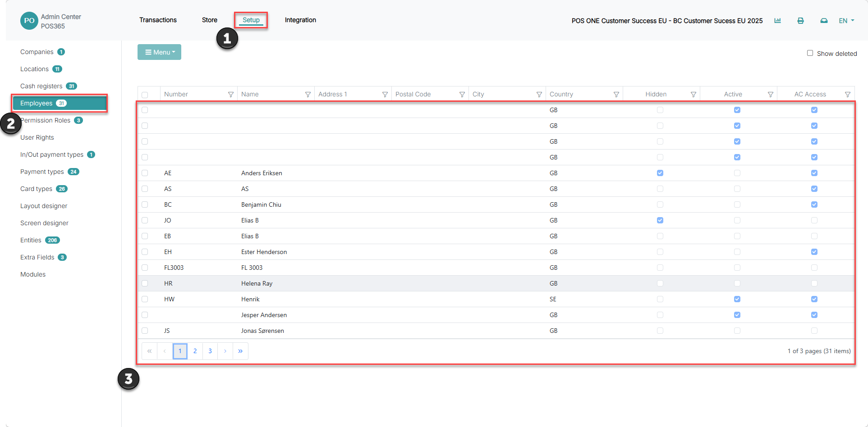Filter the Postal Code column
Image resolution: width=868 pixels, height=427 pixels.
tap(462, 95)
